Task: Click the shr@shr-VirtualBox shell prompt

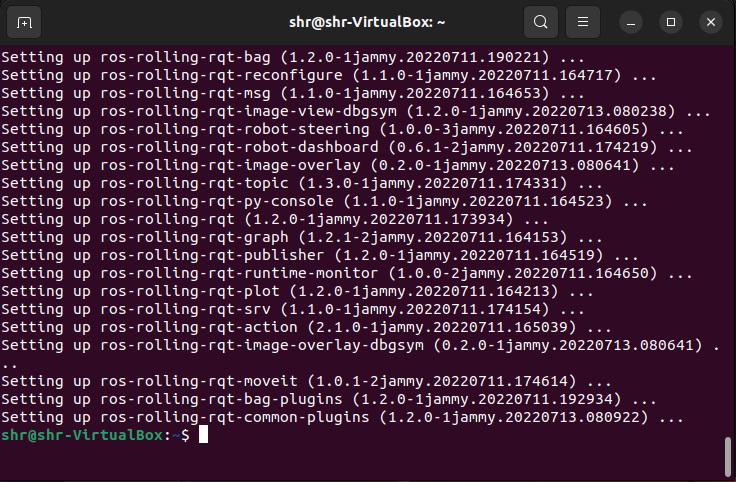Action: pos(95,435)
